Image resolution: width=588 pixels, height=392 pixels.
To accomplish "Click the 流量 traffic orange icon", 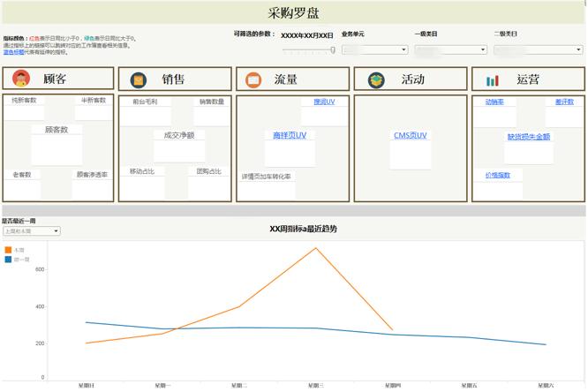I will pyautogui.click(x=253, y=79).
